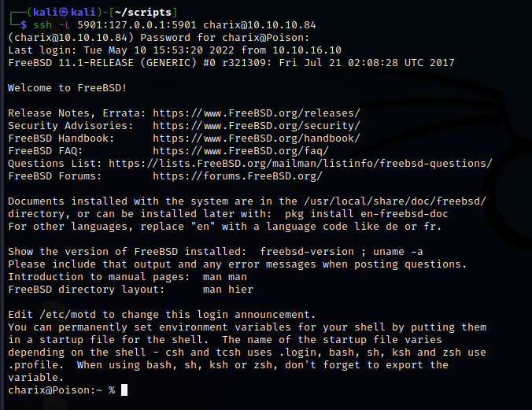
Task: Click the 'man hier' command text
Action: [x=227, y=289]
